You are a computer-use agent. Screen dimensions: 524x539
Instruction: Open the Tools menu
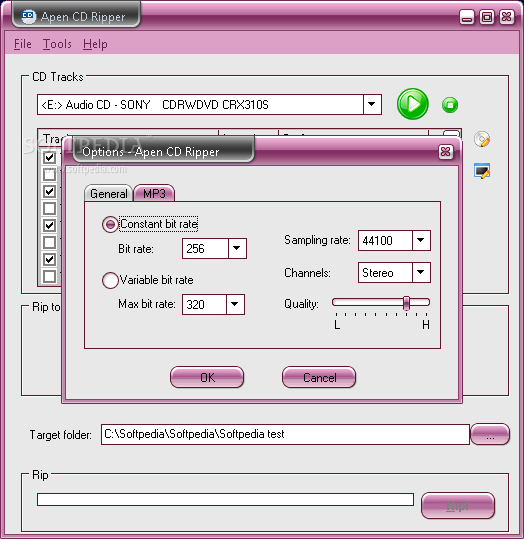pyautogui.click(x=57, y=44)
